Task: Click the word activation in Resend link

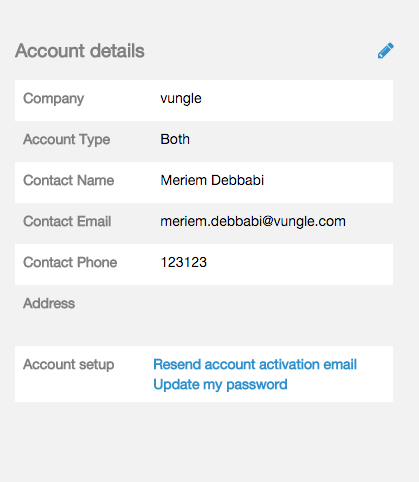Action: (x=276, y=364)
